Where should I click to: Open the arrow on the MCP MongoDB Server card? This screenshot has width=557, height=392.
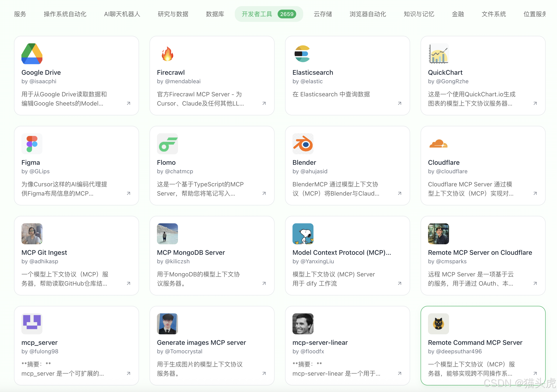[x=264, y=283]
